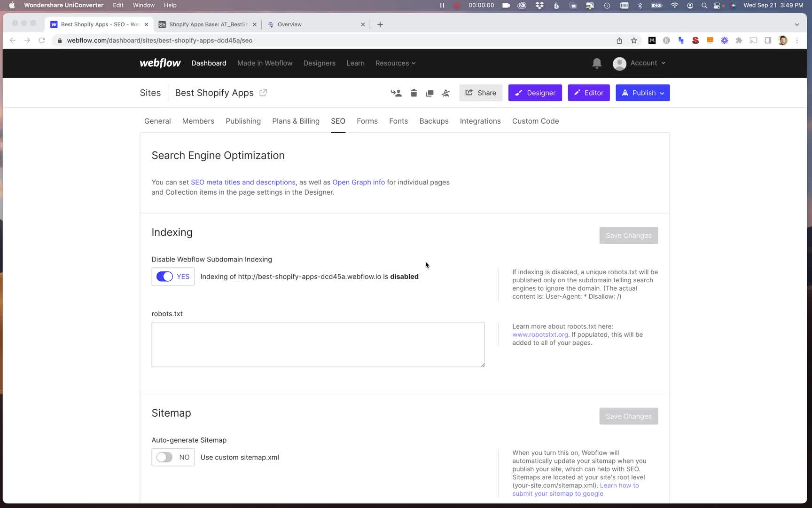Switch to the Members tab
This screenshot has width=812, height=508.
[x=198, y=121]
